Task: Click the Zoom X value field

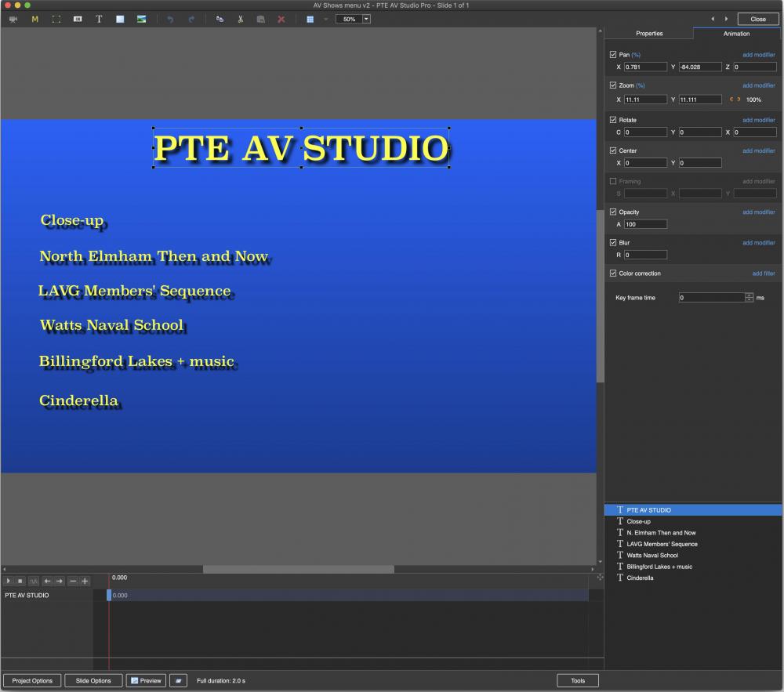Action: click(645, 100)
